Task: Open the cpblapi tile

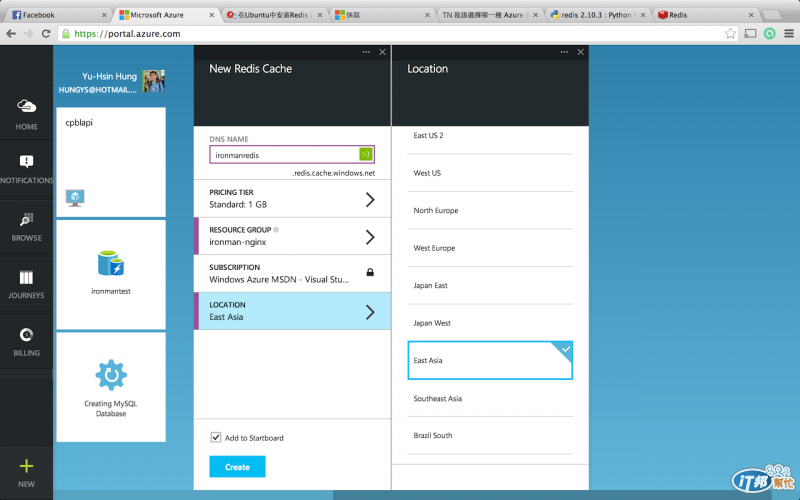Action: (111, 162)
